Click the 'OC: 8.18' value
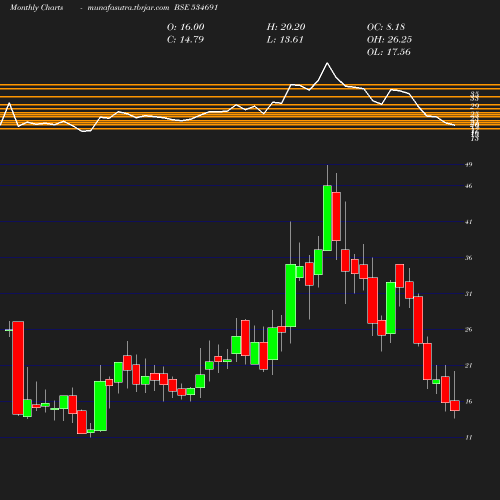Viewport: 500px width, 500px height. point(386,27)
